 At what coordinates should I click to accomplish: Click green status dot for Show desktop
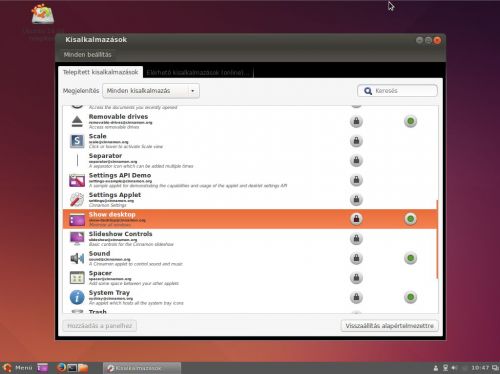pyautogui.click(x=411, y=219)
